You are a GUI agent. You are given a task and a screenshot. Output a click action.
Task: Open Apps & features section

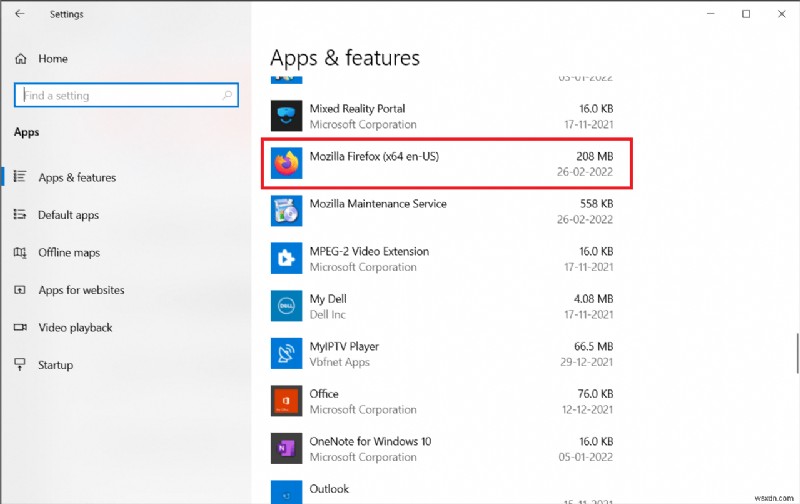click(77, 177)
